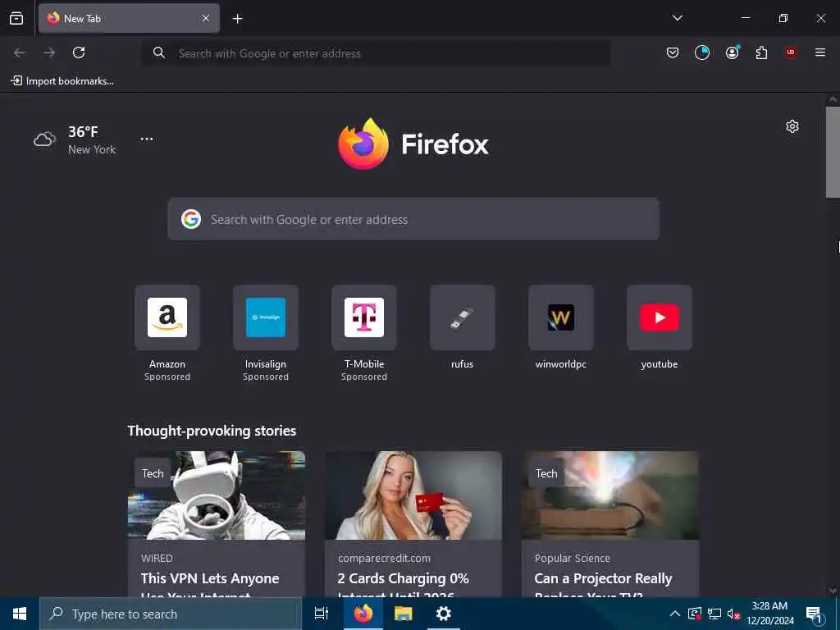This screenshot has height=630, width=840.
Task: Click 'This VPN Lets Anyone' headline
Action: [210, 578]
